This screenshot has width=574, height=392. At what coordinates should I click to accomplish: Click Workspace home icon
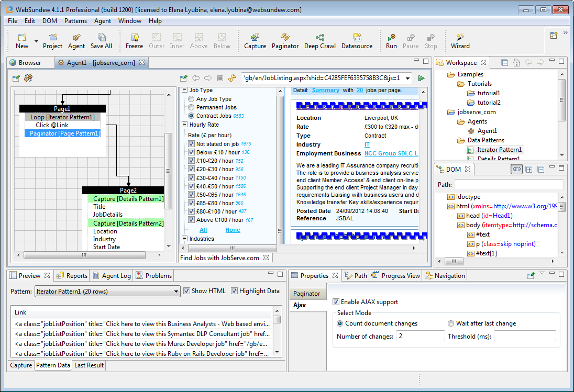pos(516,62)
